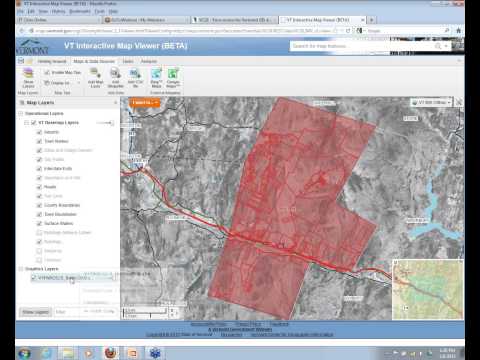Click the Enable Map Tips tool
The height and width of the screenshot is (360, 480).
click(x=63, y=72)
